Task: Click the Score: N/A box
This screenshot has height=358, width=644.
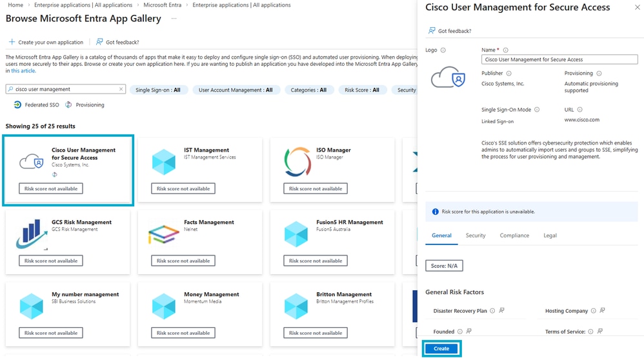Action: pos(444,266)
